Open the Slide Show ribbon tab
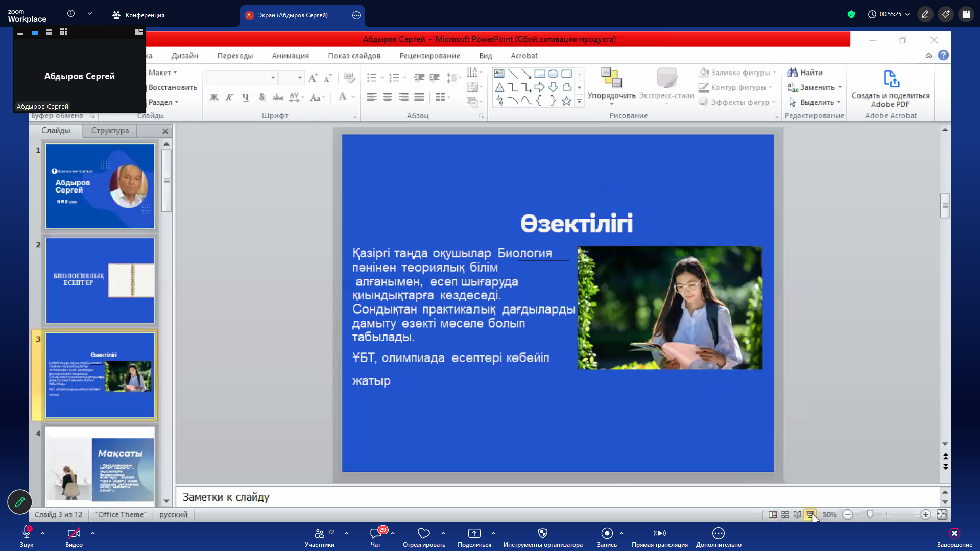The image size is (980, 551). coord(354,56)
